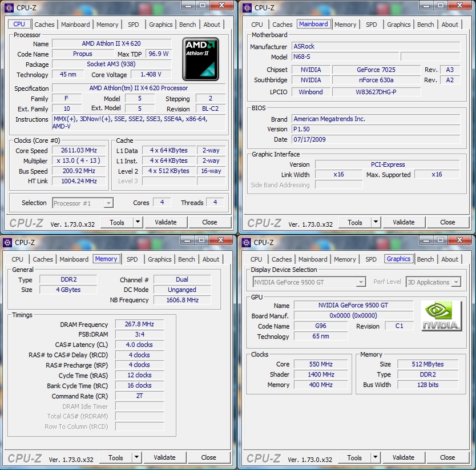Click the BIOS date 07/17/2009 field
The height and width of the screenshot is (470, 476).
pos(376,139)
